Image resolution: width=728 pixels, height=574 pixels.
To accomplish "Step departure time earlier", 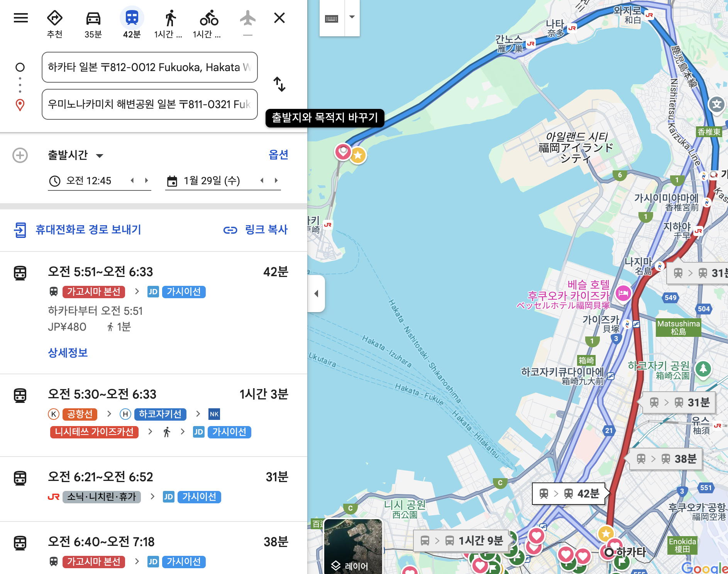I will click(132, 180).
